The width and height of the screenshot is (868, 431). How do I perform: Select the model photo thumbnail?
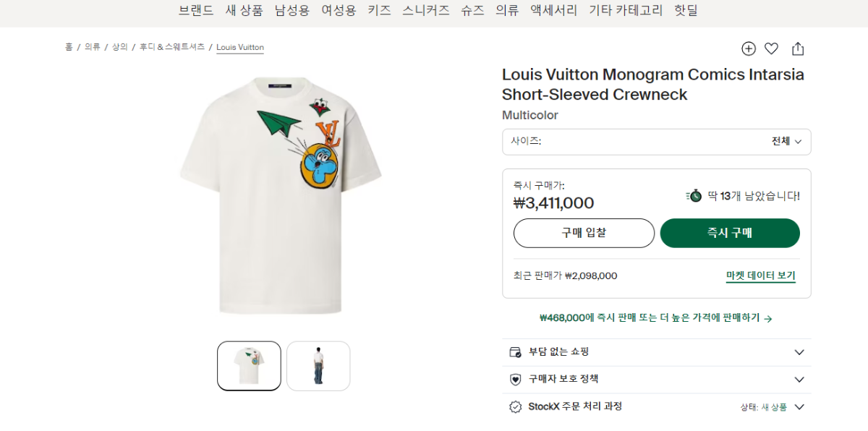pos(318,366)
